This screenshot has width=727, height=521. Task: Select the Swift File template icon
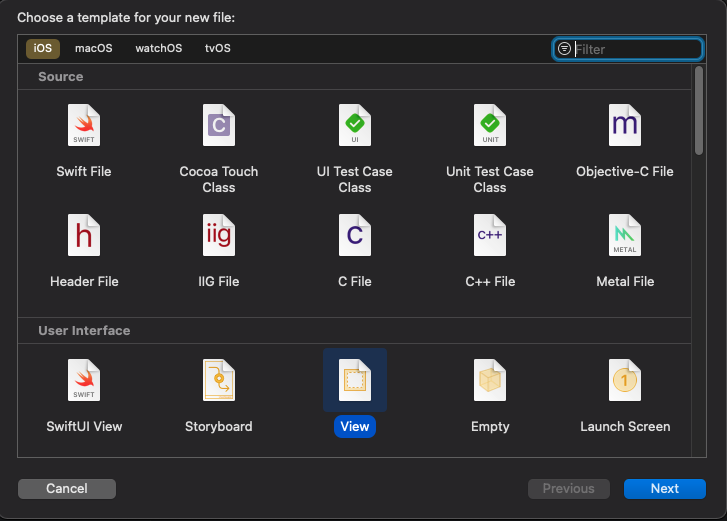[84, 126]
